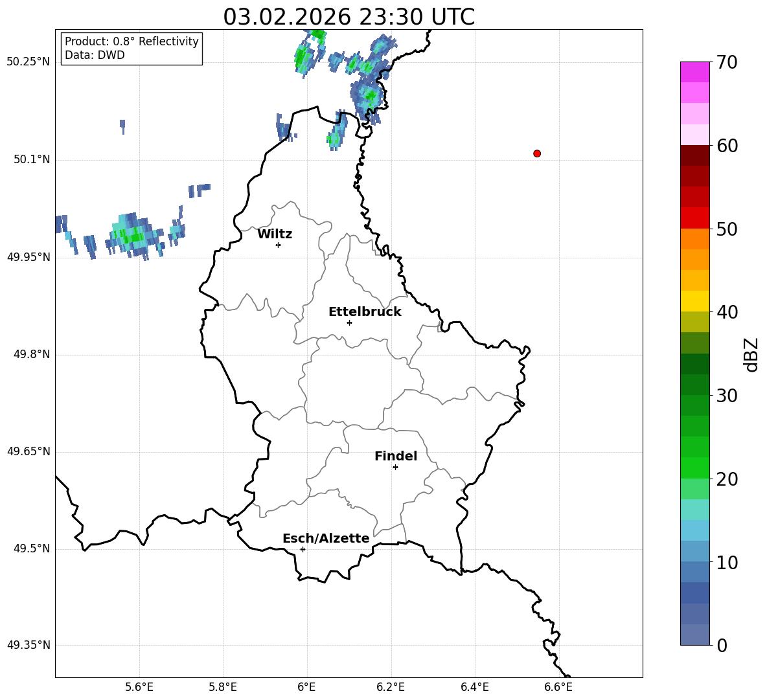Click the colorbar tick label '30'

(727, 396)
